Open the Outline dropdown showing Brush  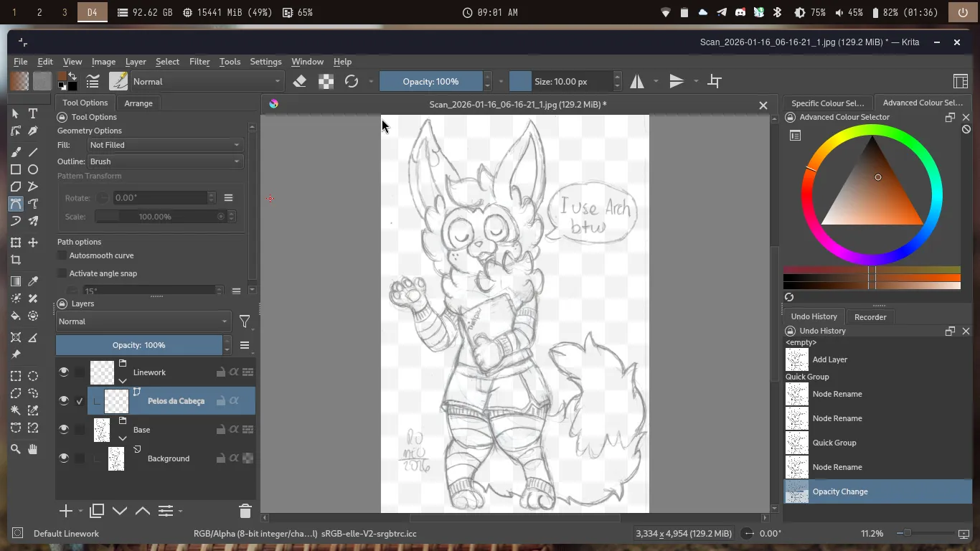[x=164, y=161]
